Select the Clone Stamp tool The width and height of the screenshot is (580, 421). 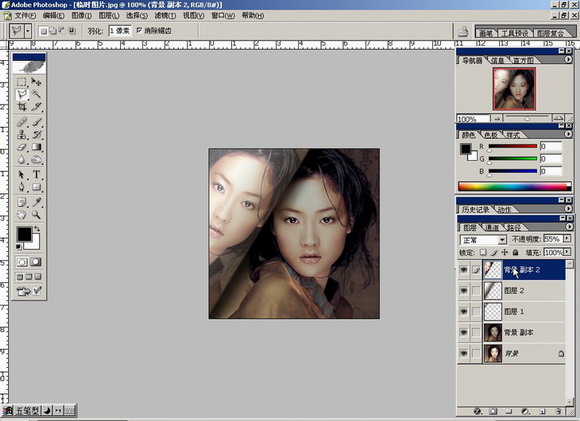coord(22,134)
